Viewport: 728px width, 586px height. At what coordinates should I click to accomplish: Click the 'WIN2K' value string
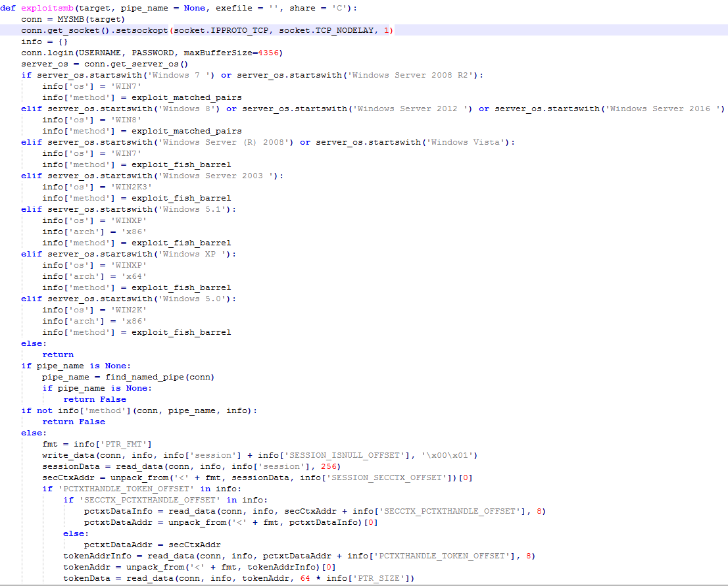[x=129, y=310]
